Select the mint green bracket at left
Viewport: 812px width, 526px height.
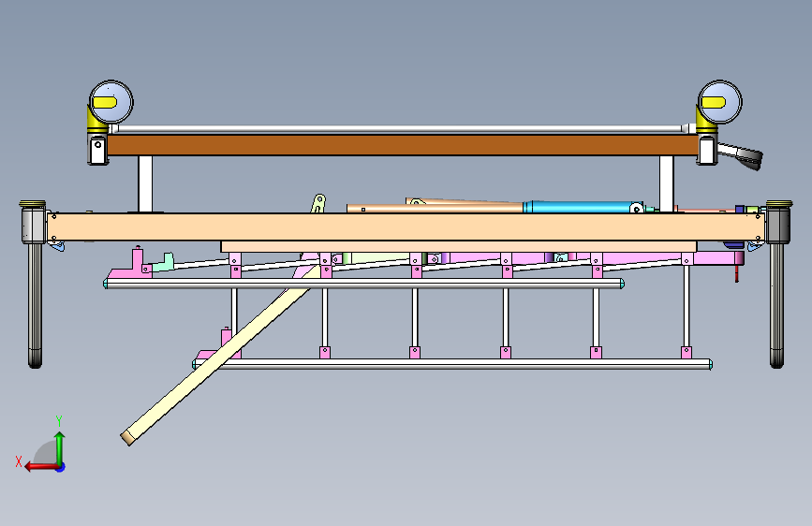pos(163,262)
